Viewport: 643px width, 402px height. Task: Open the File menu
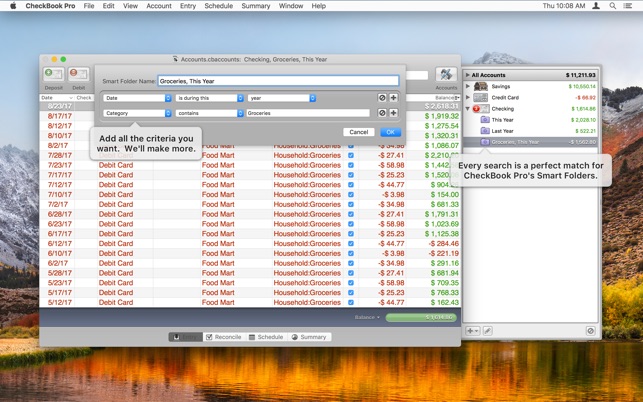[89, 6]
